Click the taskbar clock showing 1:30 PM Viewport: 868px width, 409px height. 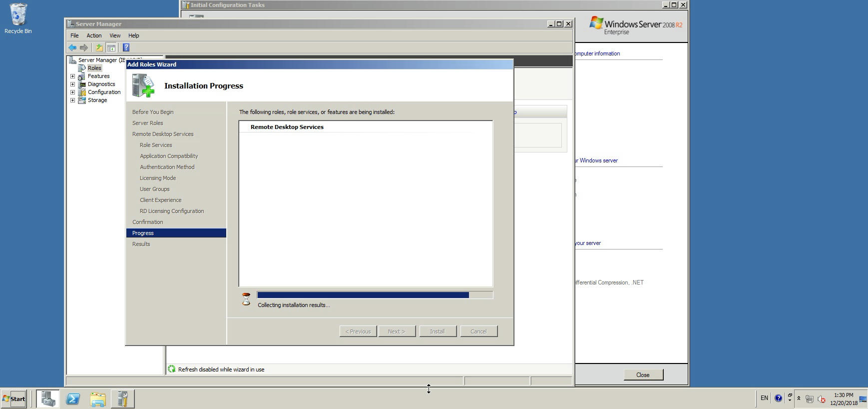click(844, 399)
